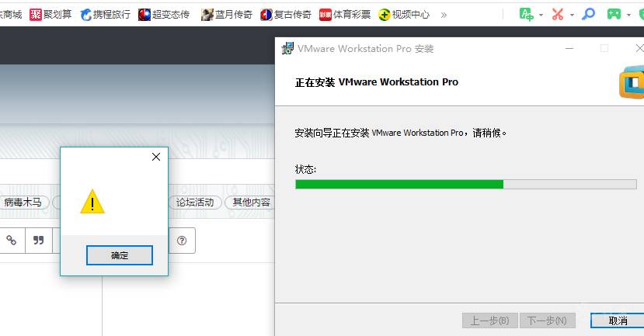Click the yellow warning triangle icon
Image resolution: width=644 pixels, height=336 pixels.
(x=92, y=202)
